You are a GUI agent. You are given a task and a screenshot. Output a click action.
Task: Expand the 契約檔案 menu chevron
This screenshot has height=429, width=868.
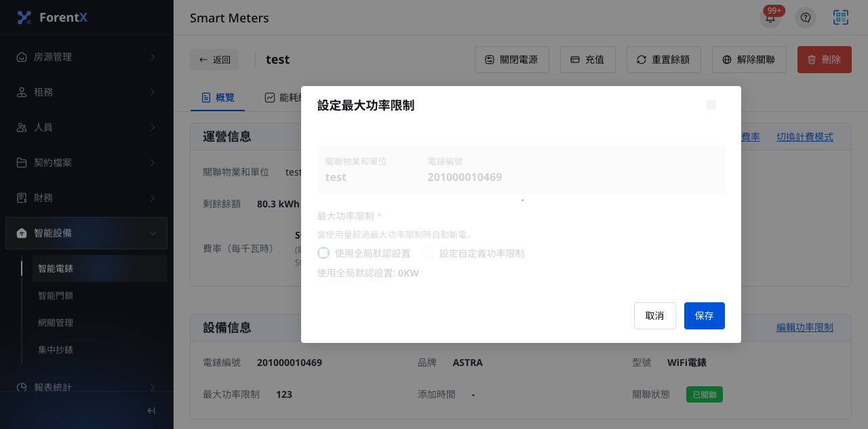point(152,163)
